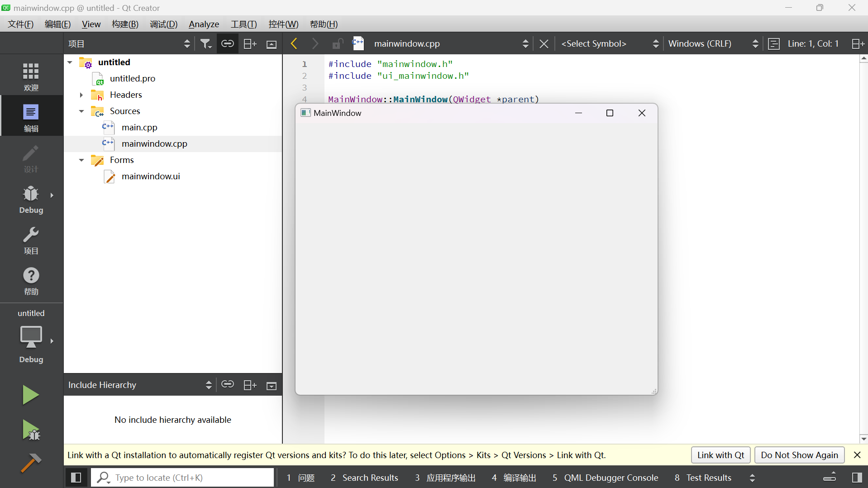Run the project with the green play button
The height and width of the screenshot is (488, 868).
pos(31,394)
